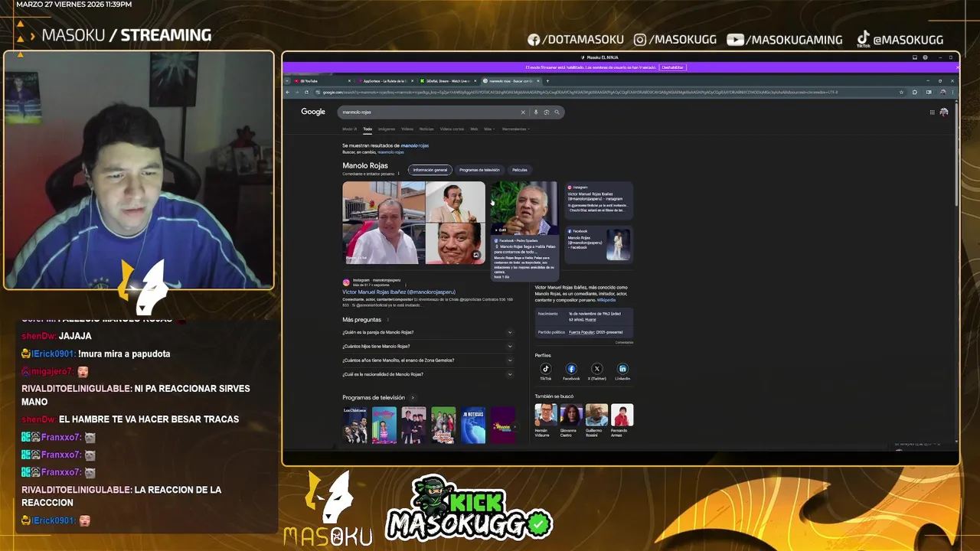Open the Herramientas dropdown
980x551 pixels.
click(x=515, y=129)
